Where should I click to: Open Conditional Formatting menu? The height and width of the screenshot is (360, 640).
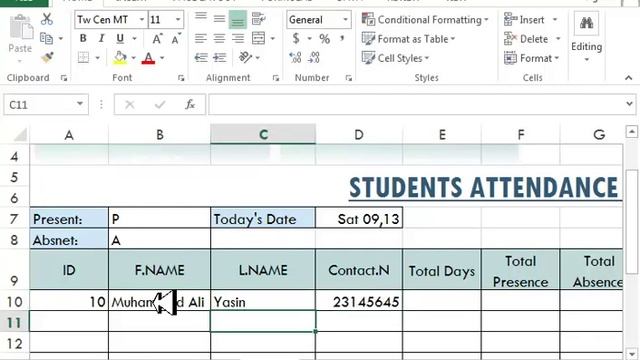425,20
